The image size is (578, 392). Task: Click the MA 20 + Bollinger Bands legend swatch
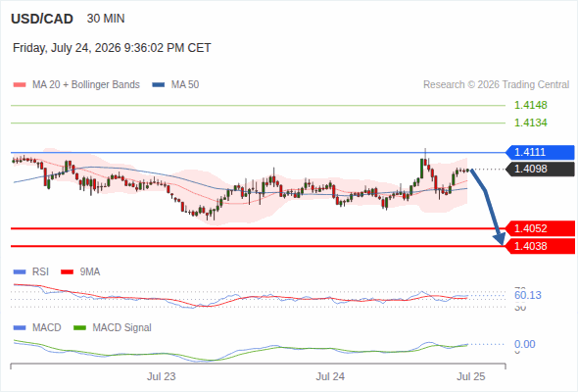pos(20,85)
